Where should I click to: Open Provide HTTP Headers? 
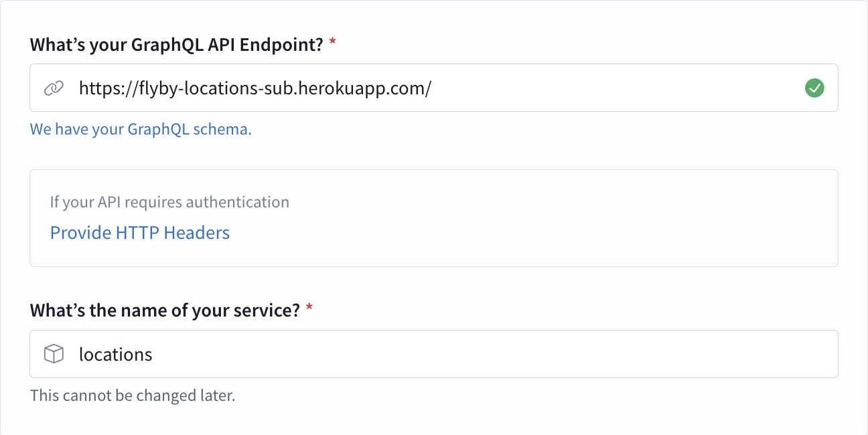click(139, 232)
